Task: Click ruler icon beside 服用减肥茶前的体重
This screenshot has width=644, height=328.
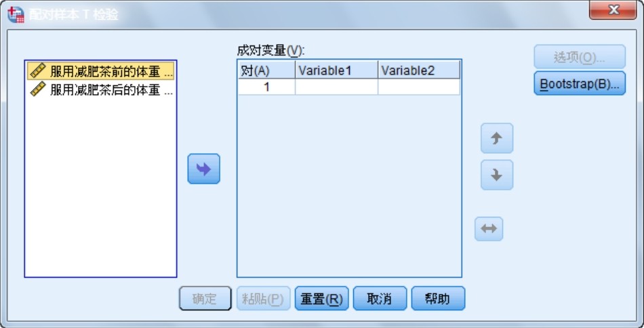Action: click(x=38, y=71)
